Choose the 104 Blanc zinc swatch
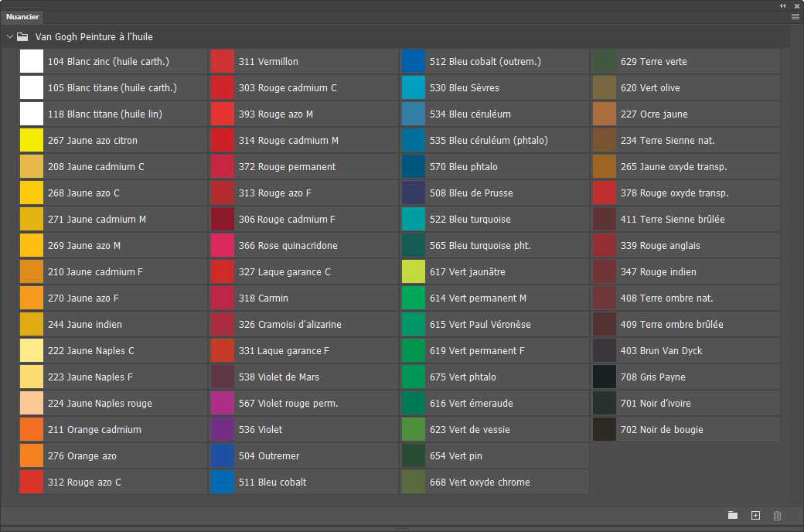Viewport: 804px width, 532px height. point(113,62)
